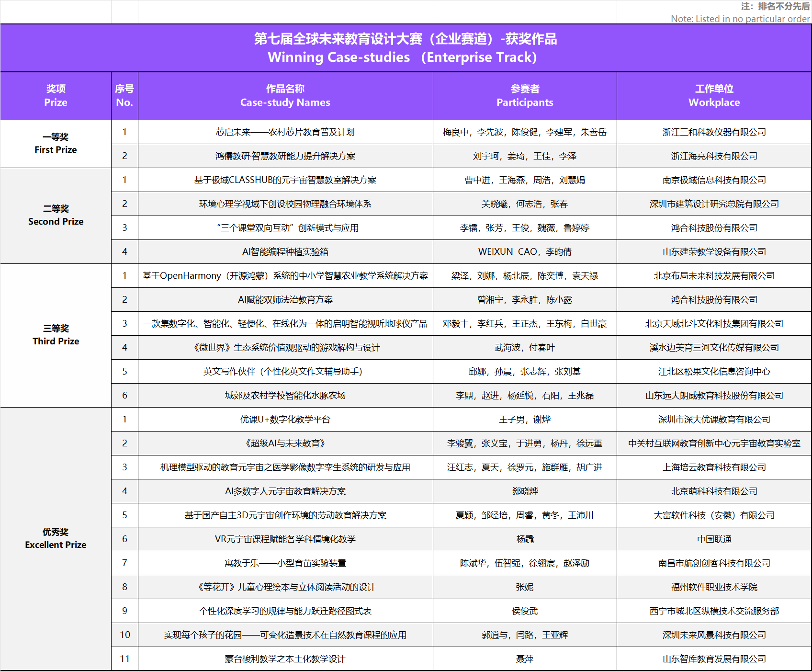Select the 'AI智能编程种植实验箱' case-study cell
The height and width of the screenshot is (671, 812).
[285, 252]
